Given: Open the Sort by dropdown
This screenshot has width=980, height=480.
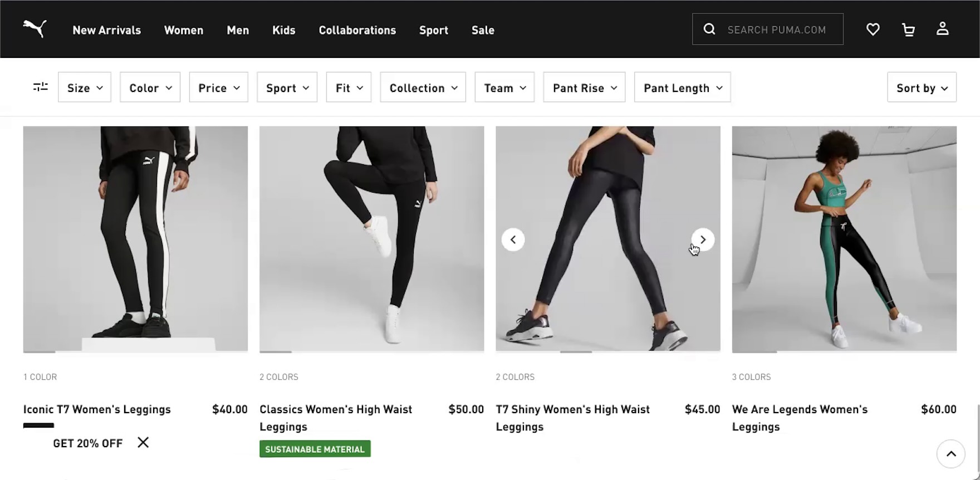Looking at the screenshot, I should click(922, 87).
